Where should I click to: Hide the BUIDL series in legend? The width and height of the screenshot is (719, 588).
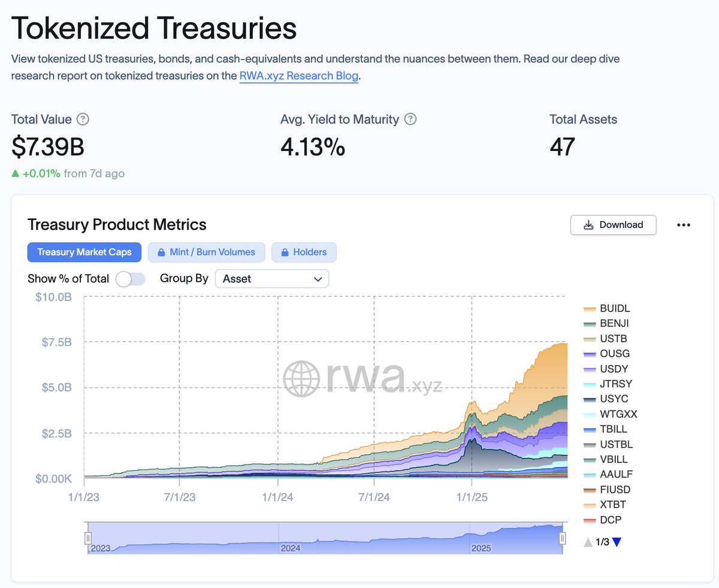[606, 309]
